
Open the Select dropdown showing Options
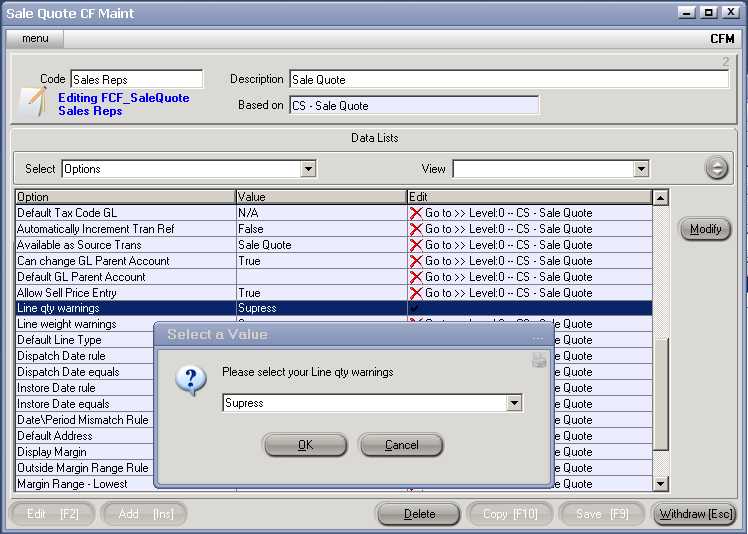point(308,168)
